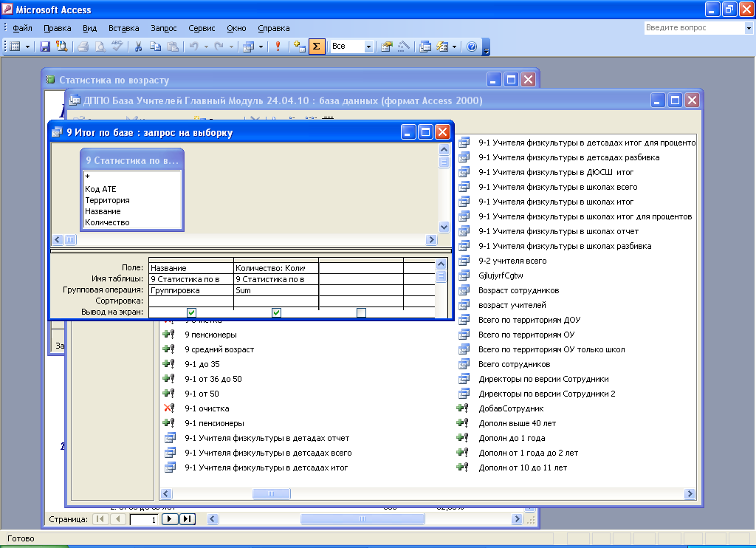Select delete query icon for '9-1 очистка'
The image size is (756, 548).
click(x=169, y=408)
